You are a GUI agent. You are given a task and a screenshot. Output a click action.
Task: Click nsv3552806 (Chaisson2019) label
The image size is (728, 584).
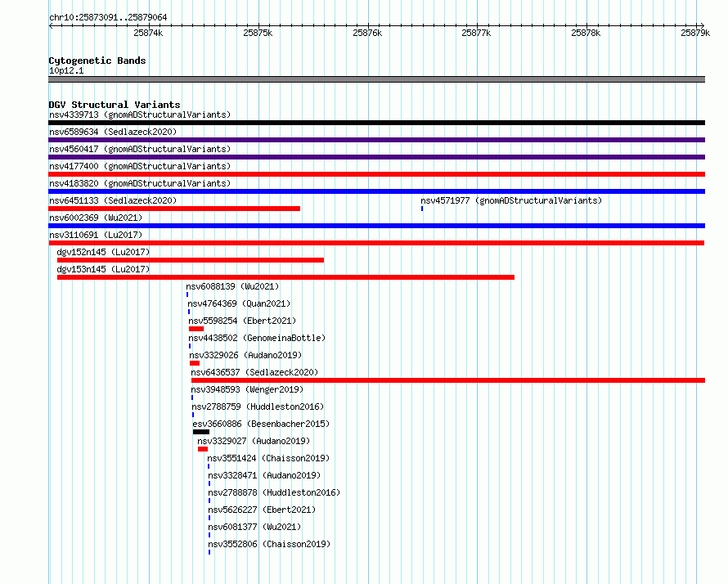click(x=270, y=544)
